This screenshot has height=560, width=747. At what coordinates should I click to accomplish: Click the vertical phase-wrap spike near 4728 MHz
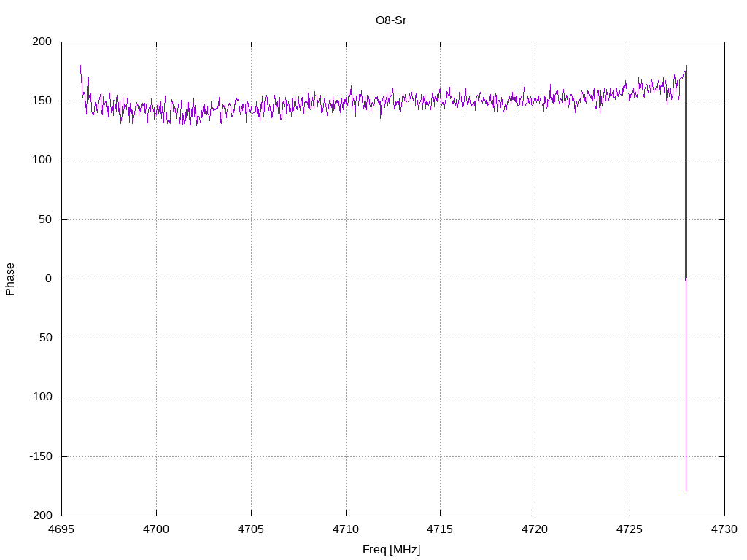(686, 279)
